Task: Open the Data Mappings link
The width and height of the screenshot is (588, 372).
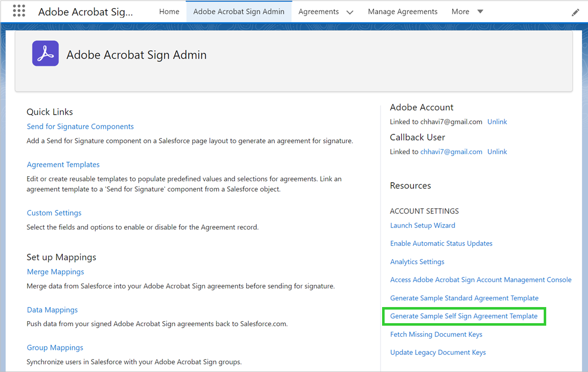Action: pyautogui.click(x=52, y=310)
